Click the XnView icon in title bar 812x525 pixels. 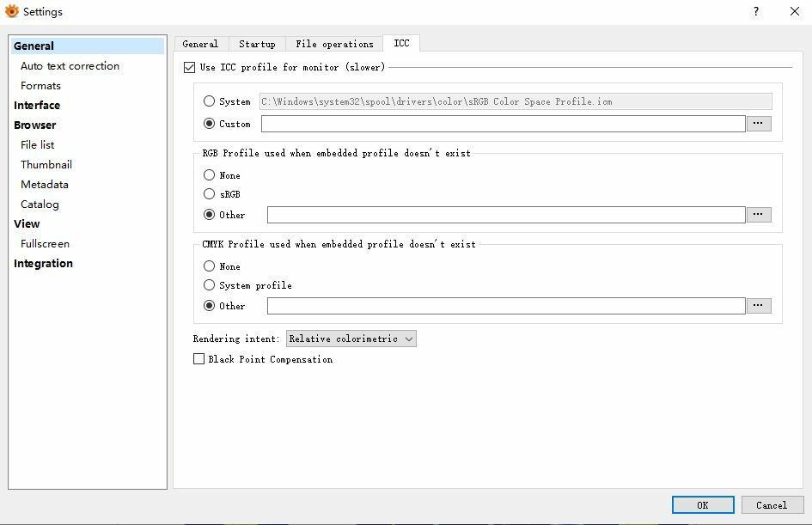coord(12,11)
